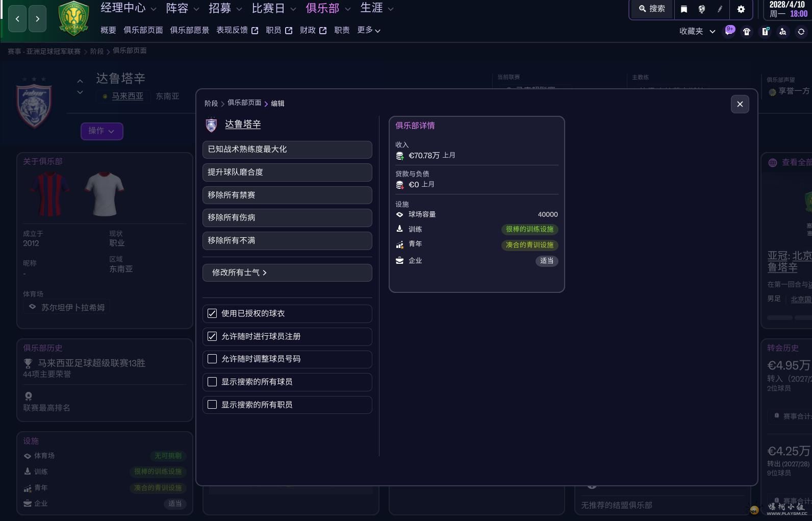
Task: Click the pencil editor icon
Action: [x=720, y=9]
